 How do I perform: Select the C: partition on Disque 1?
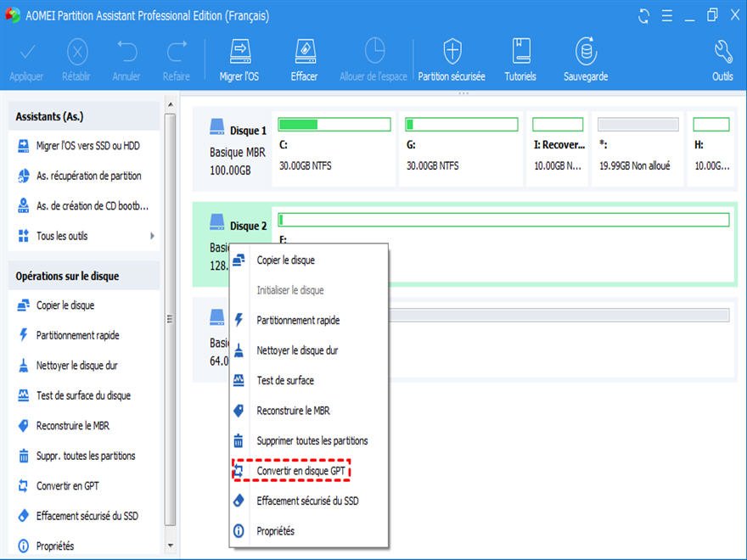tap(334, 148)
